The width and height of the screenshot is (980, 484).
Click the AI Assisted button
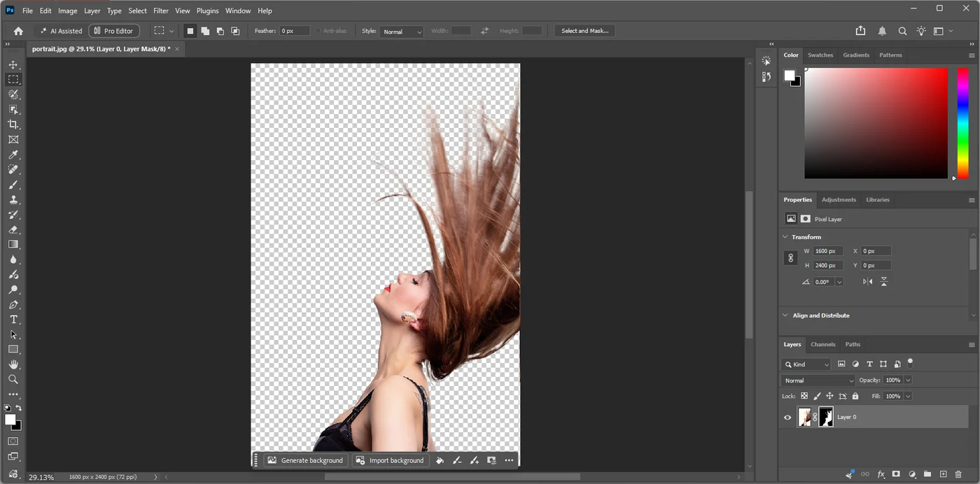point(61,31)
